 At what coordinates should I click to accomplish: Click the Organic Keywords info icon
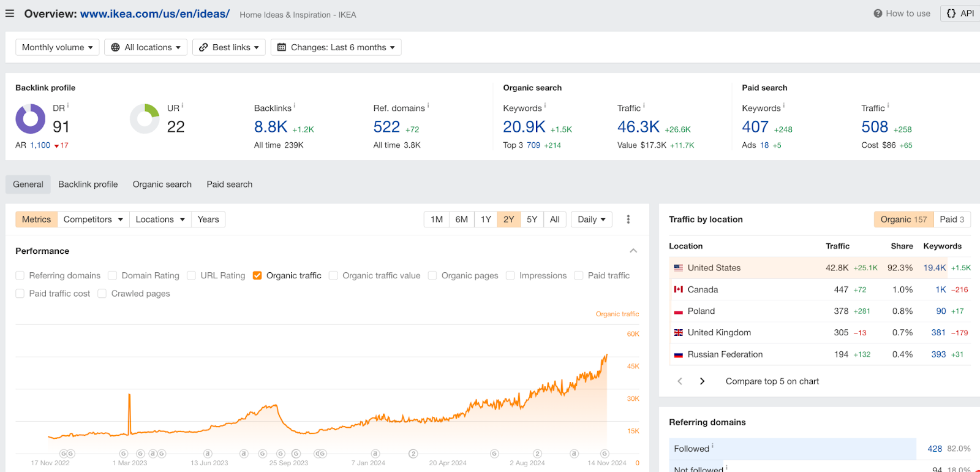pos(545,105)
